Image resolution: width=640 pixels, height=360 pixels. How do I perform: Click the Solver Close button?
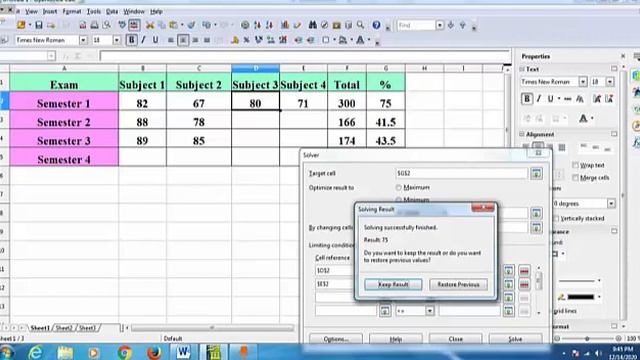(x=456, y=339)
